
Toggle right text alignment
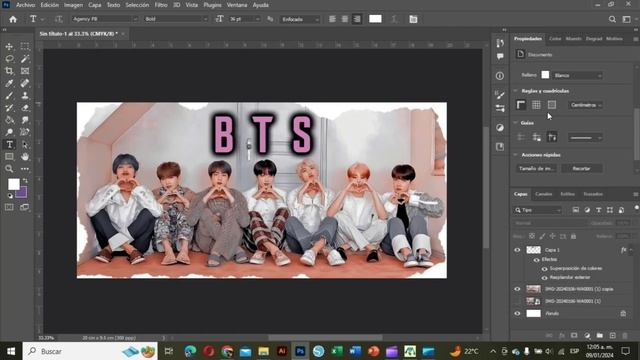click(357, 19)
